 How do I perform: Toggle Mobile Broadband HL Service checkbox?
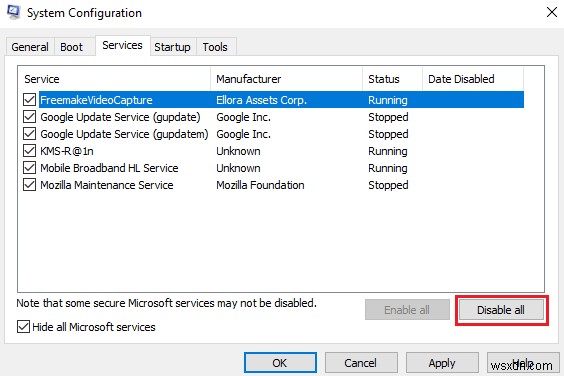pyautogui.click(x=29, y=168)
